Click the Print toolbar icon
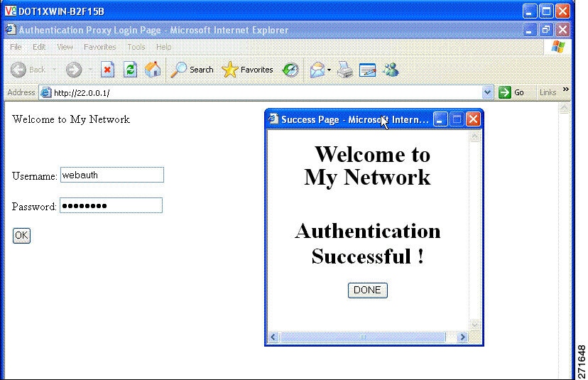The image size is (588, 380). coord(344,70)
